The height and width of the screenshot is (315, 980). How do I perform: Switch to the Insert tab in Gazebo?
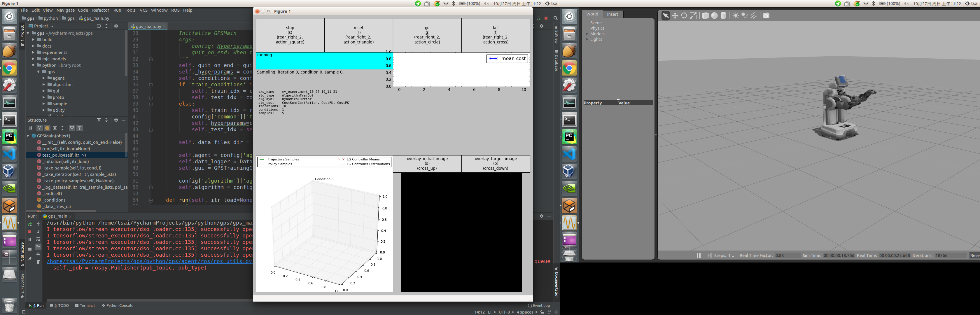(x=612, y=14)
